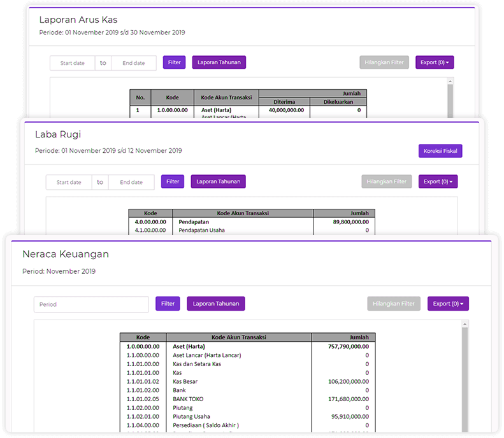The width and height of the screenshot is (504, 438).
Task: Click Hilangkan Filter in Laporan Arus Kas
Action: (384, 62)
